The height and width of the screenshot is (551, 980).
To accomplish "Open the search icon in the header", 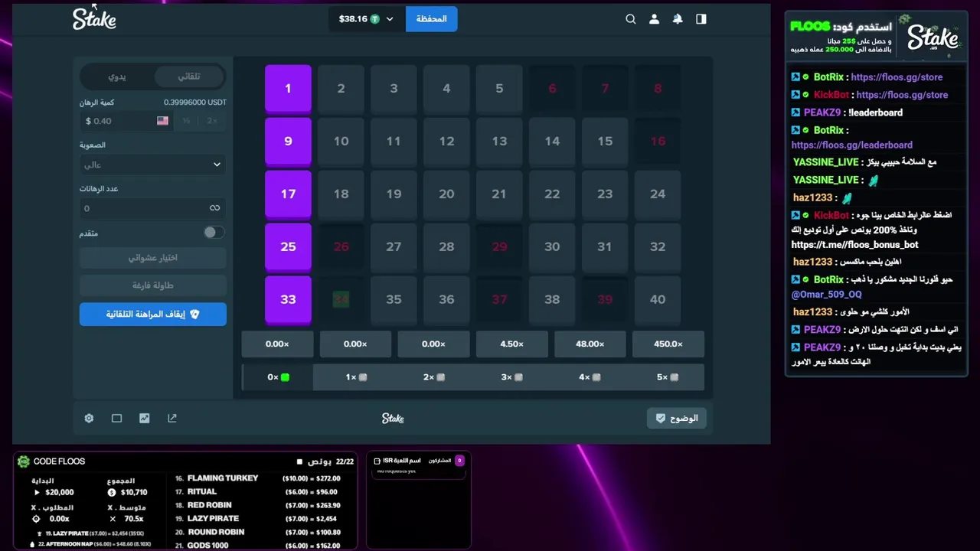I will coord(631,19).
